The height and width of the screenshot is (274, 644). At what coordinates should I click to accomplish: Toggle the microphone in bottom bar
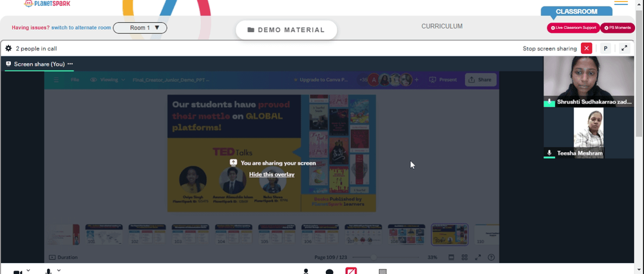[x=48, y=271]
